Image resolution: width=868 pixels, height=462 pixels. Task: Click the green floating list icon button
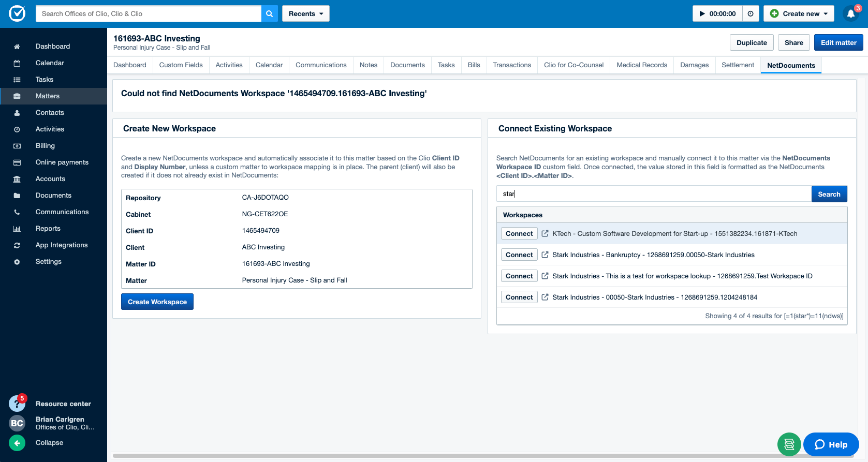(789, 444)
